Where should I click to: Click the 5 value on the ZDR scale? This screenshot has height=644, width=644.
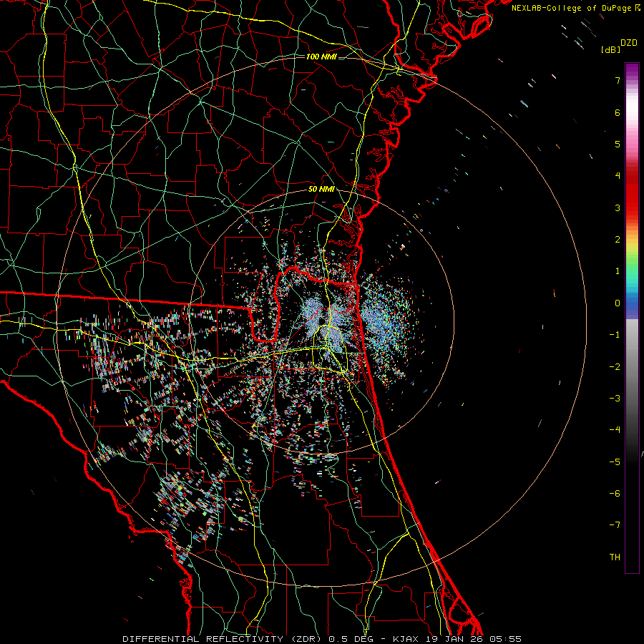[x=618, y=144]
